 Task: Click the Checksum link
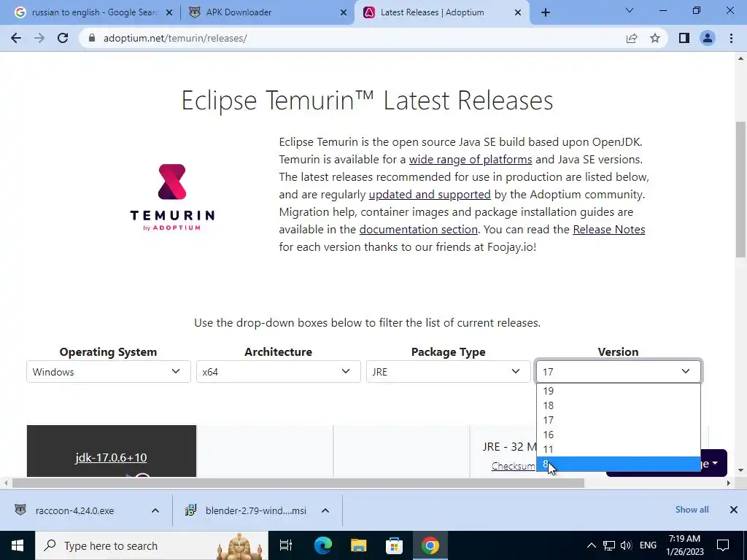click(513, 466)
